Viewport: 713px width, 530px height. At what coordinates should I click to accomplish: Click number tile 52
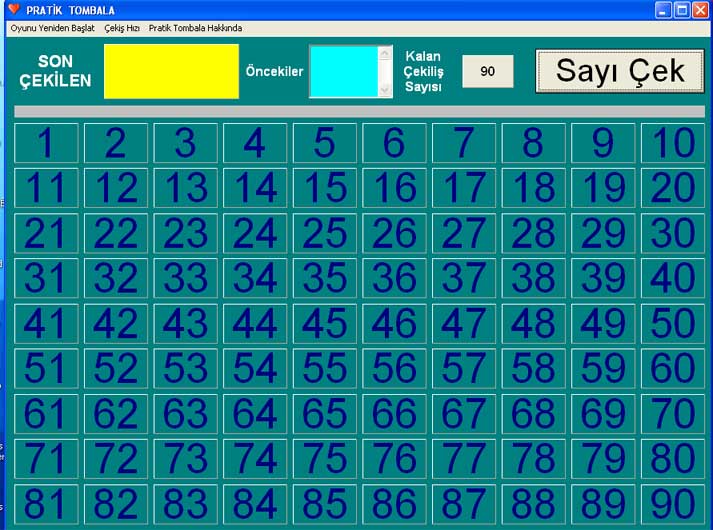116,369
